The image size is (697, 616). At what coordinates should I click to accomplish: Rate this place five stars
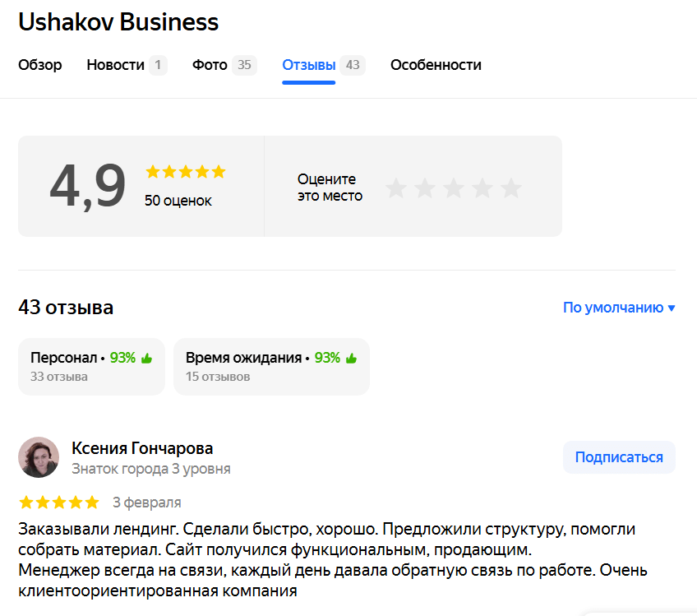[x=511, y=188]
